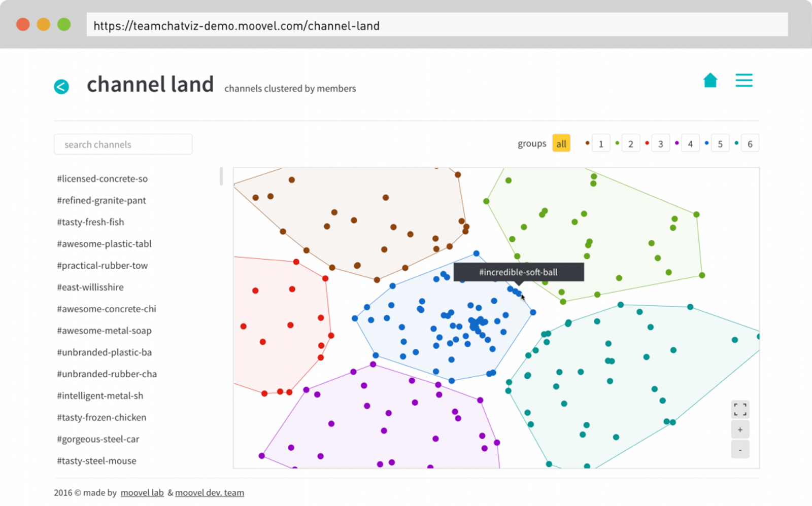Choose #east-willisshire from the list
This screenshot has height=506, width=812.
(x=90, y=287)
